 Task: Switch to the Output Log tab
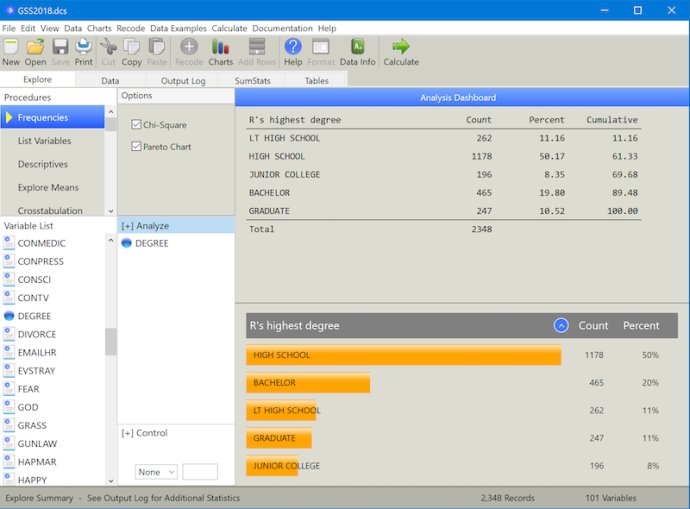[x=183, y=81]
